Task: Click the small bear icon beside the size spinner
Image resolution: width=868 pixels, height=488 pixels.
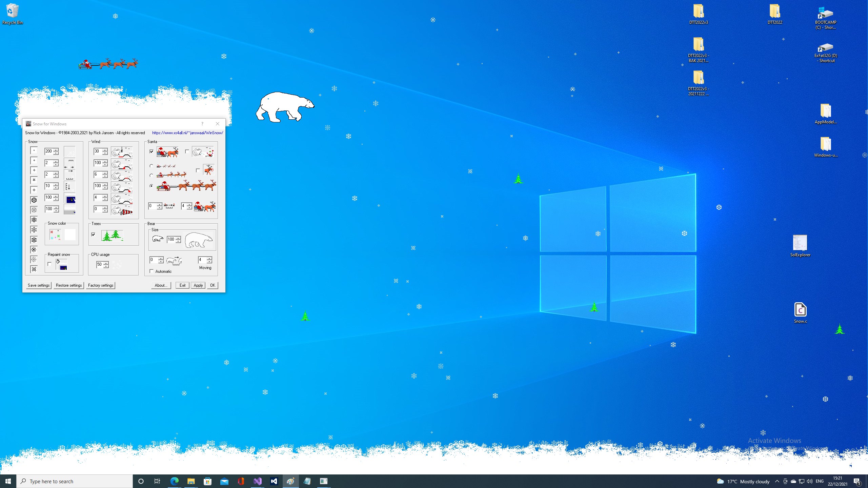Action: coord(157,239)
